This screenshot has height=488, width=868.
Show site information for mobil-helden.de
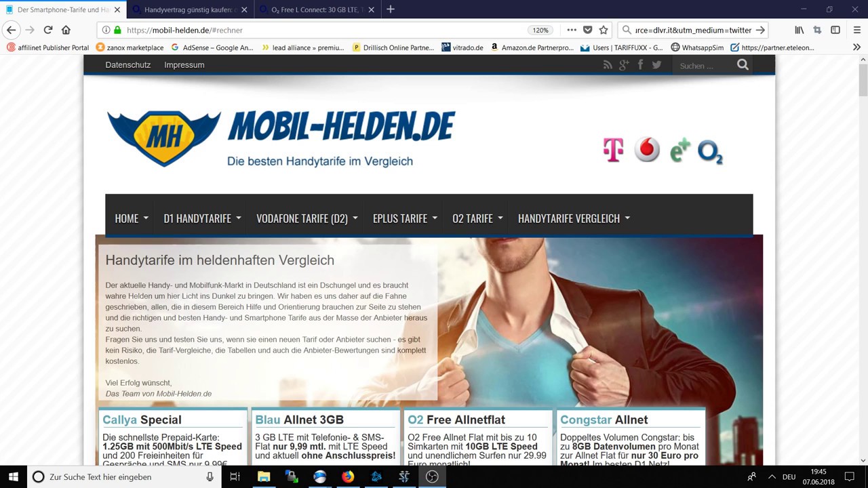pyautogui.click(x=105, y=30)
